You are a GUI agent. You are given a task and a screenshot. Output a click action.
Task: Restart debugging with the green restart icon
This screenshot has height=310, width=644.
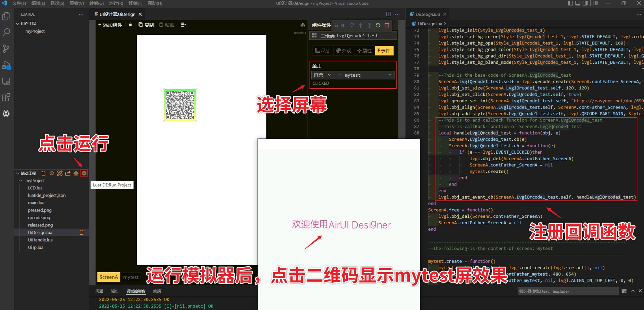click(x=378, y=25)
